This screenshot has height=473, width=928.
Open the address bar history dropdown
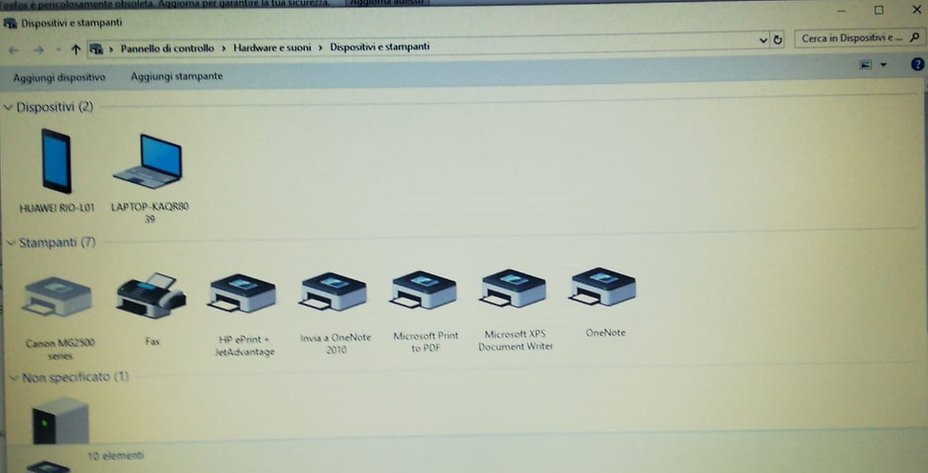point(763,40)
